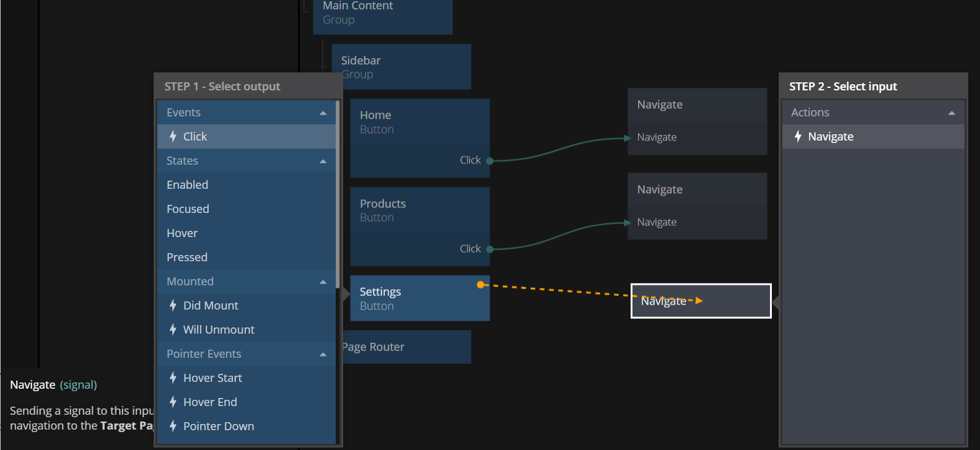Select the Enabled state output
This screenshot has height=450, width=980.
click(187, 184)
